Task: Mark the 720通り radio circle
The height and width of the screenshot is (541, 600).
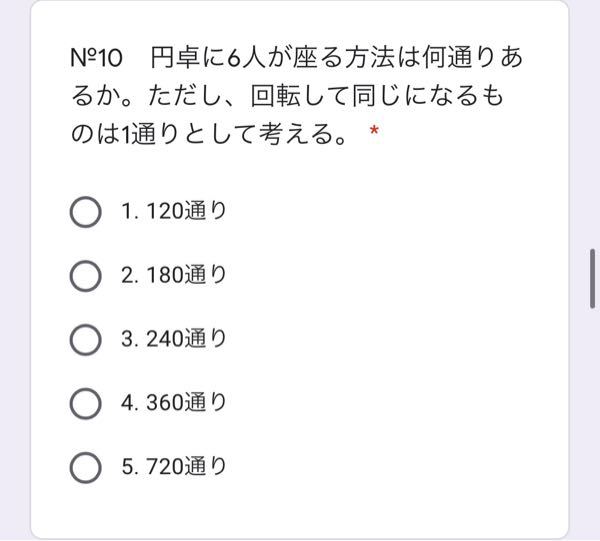Action: (86, 468)
